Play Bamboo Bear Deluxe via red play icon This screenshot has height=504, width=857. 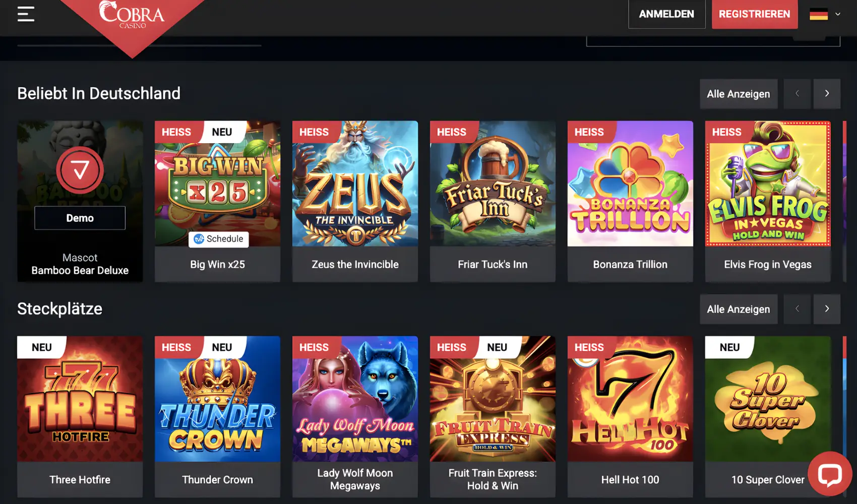point(80,170)
